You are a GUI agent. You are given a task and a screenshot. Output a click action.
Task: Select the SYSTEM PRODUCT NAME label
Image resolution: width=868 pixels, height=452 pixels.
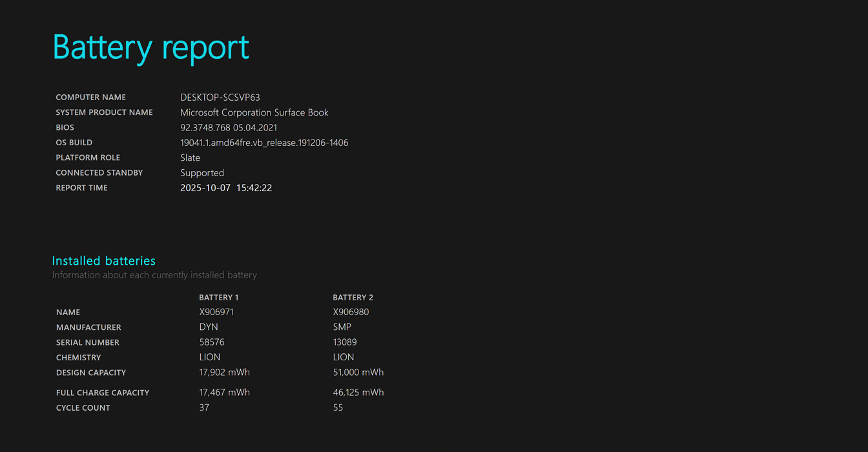click(105, 112)
